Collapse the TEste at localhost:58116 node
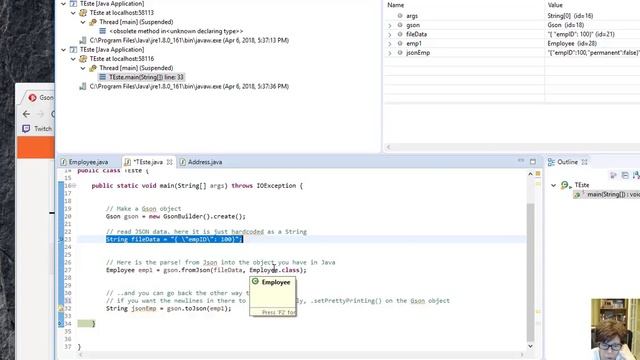 [73, 59]
